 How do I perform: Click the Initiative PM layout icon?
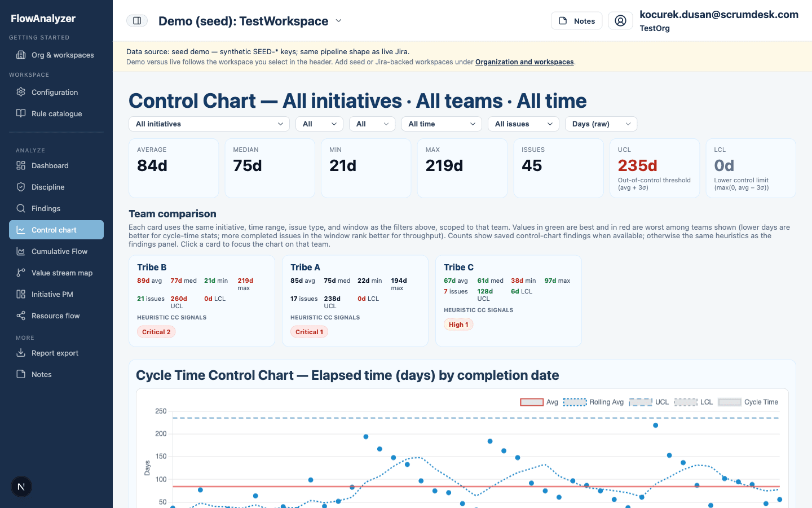coord(21,294)
